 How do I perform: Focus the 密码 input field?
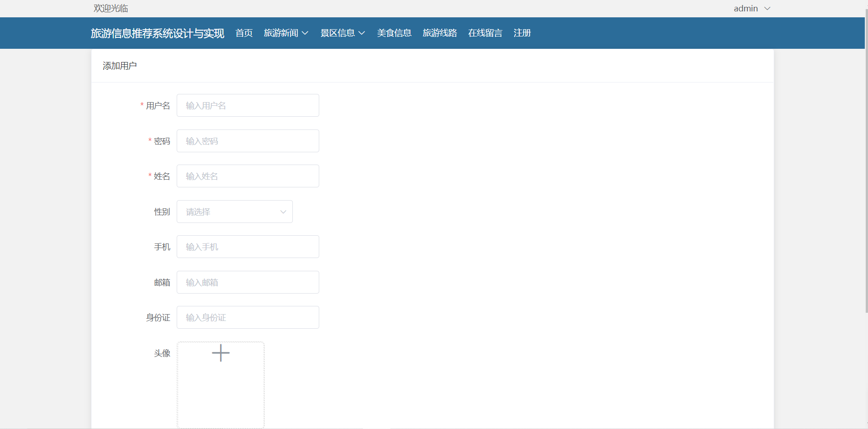[248, 141]
